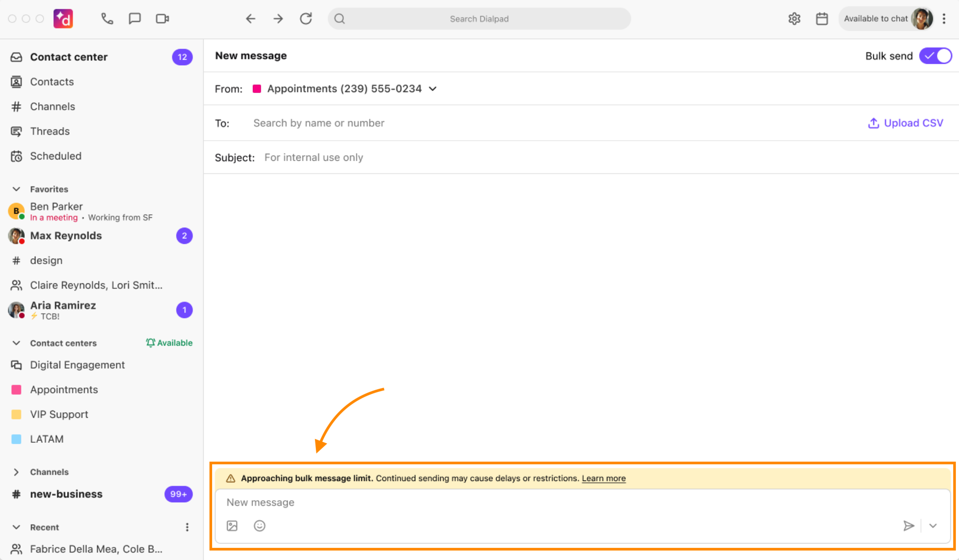959x560 pixels.
Task: Click the image attachment icon
Action: 232,525
